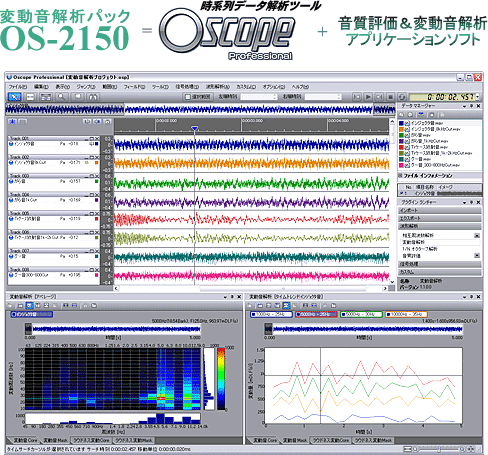Screen dimensions: 488x455
Task: Toggle the 5000Hz-30Hz green legend button
Action: (361, 314)
